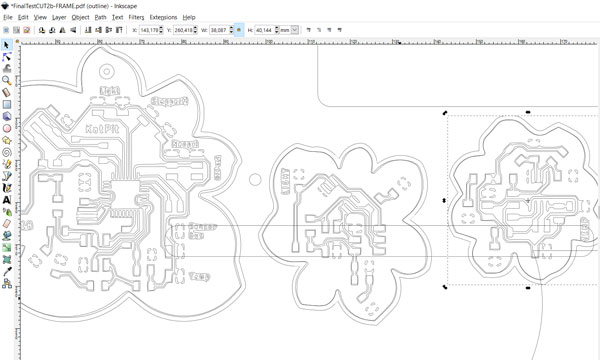Screen dimensions: 600x360
Task: Toggle the width/height ratio lock
Action: click(239, 29)
